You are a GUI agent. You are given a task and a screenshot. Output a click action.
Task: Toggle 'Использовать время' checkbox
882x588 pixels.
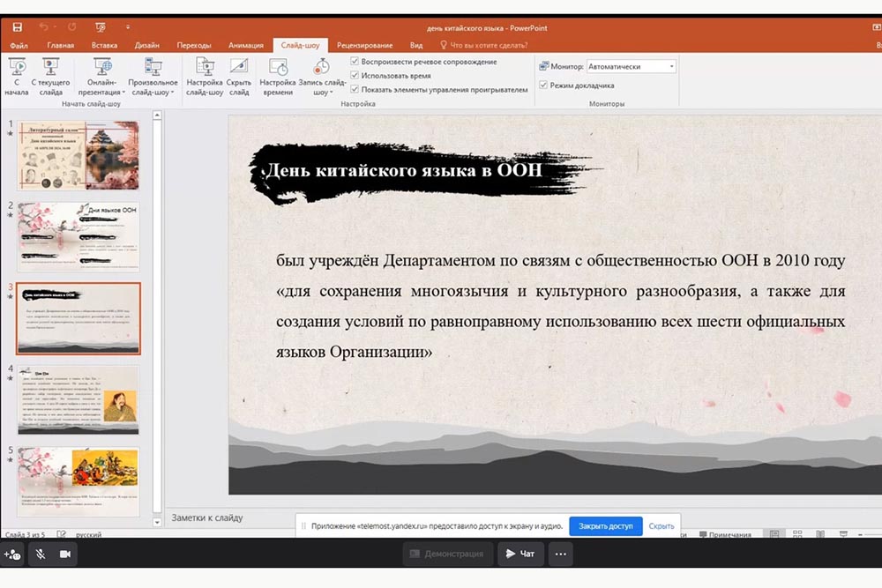(355, 76)
